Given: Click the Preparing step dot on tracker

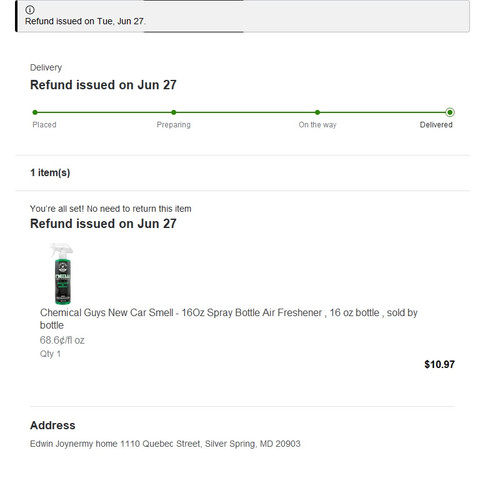Looking at the screenshot, I should pyautogui.click(x=174, y=112).
